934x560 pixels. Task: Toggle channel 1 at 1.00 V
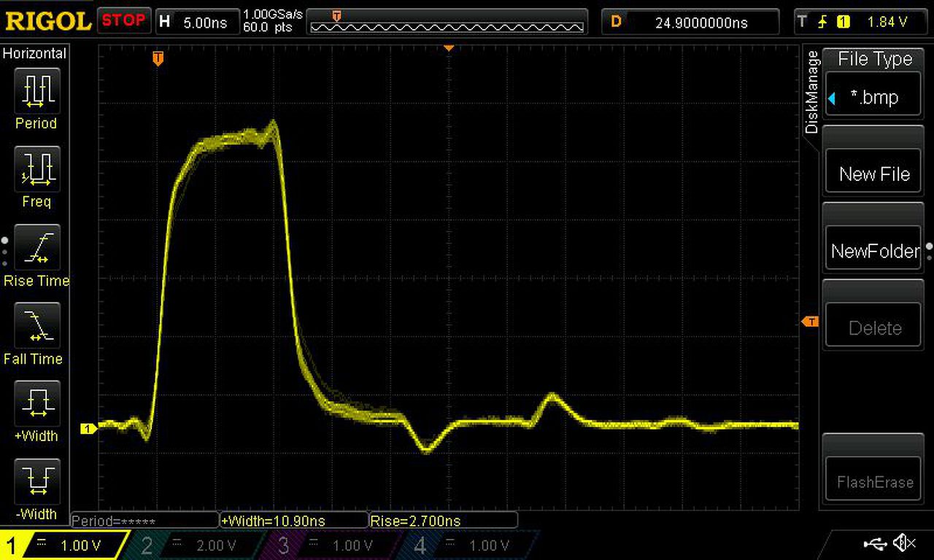pos(66,545)
